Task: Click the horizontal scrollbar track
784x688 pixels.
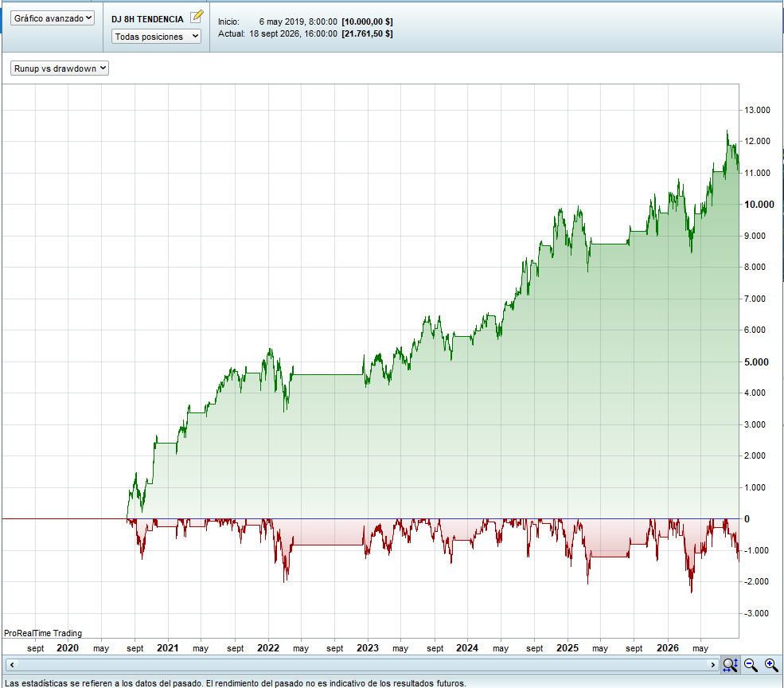Action: tap(362, 665)
